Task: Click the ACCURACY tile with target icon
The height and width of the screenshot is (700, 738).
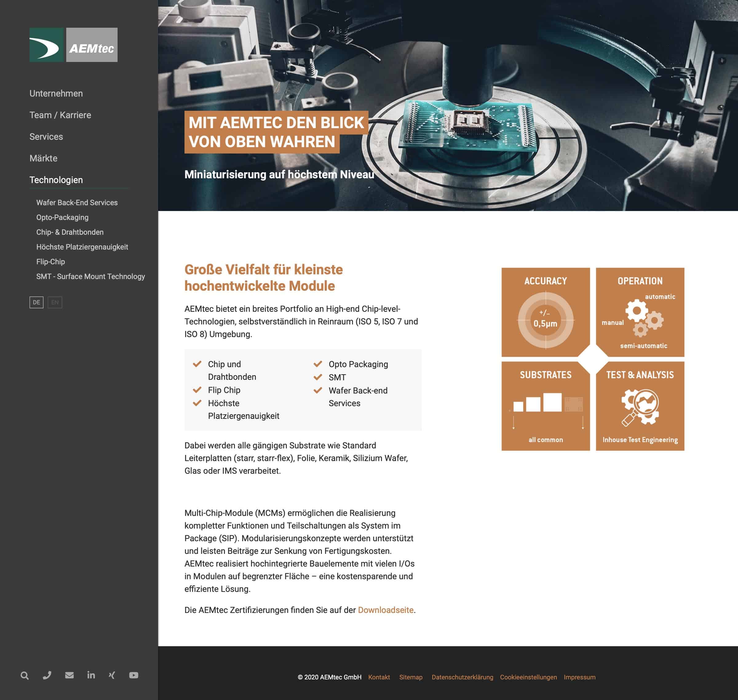Action: [x=546, y=312]
